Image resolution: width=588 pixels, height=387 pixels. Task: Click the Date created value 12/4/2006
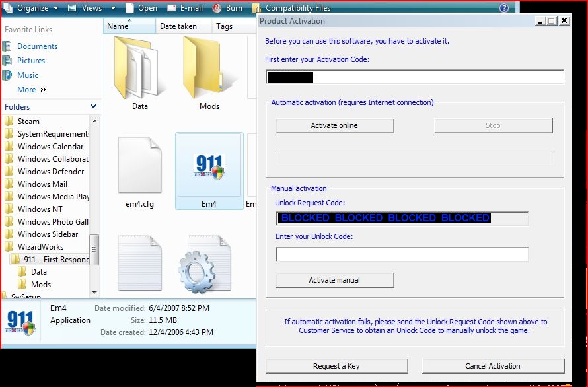pyautogui.click(x=181, y=332)
